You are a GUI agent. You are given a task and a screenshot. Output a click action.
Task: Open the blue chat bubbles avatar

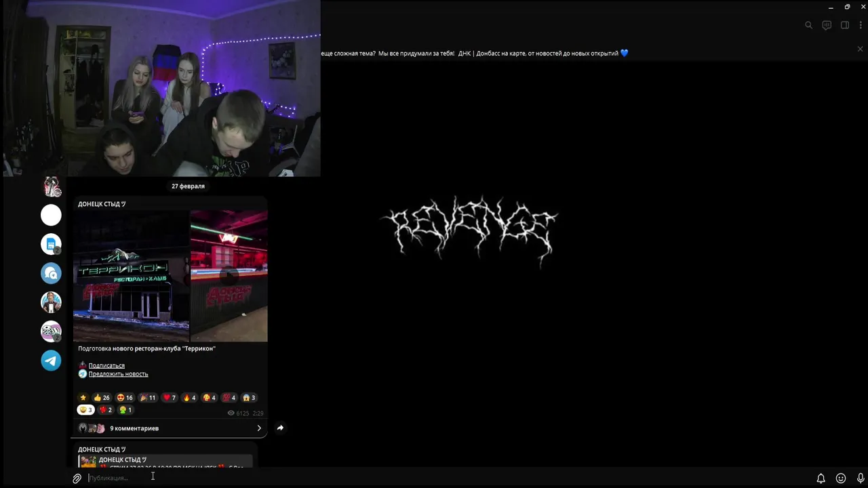(51, 273)
